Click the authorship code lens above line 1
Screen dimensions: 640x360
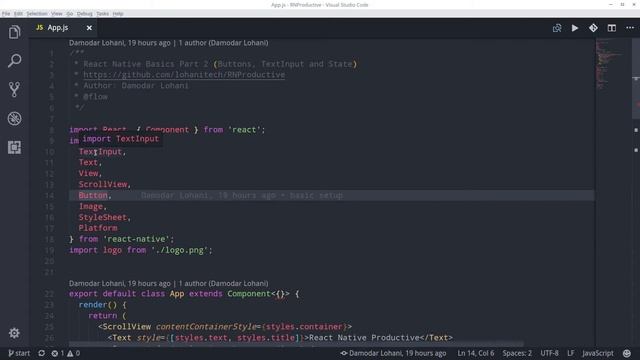tap(169, 43)
